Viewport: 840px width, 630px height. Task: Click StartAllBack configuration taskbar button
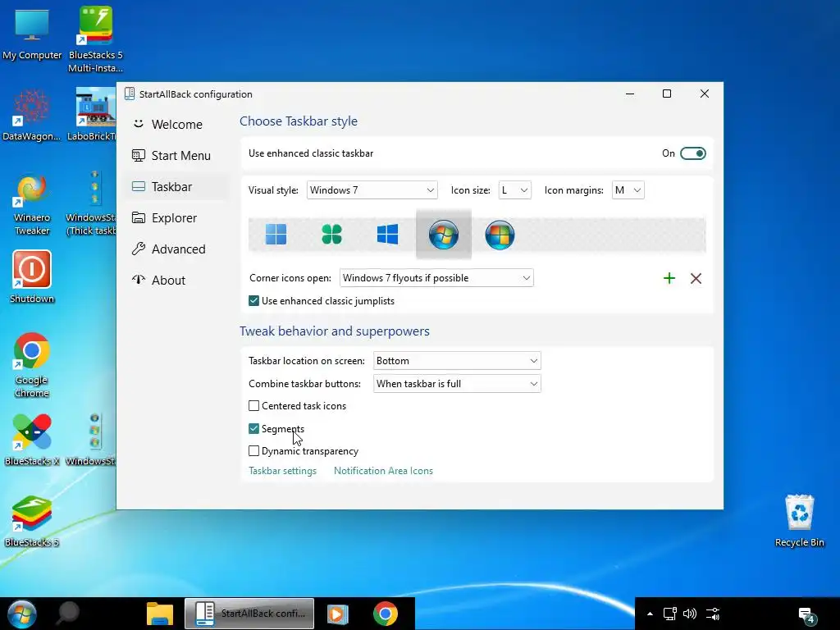(x=249, y=614)
